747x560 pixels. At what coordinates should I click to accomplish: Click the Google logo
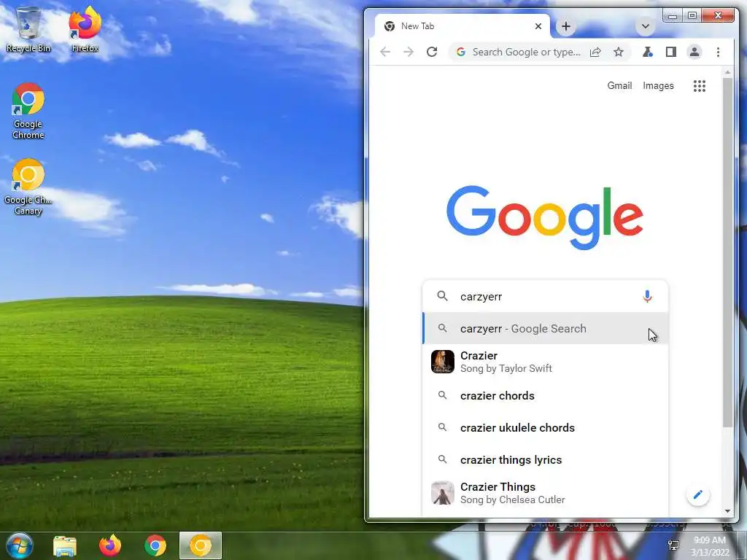545,217
